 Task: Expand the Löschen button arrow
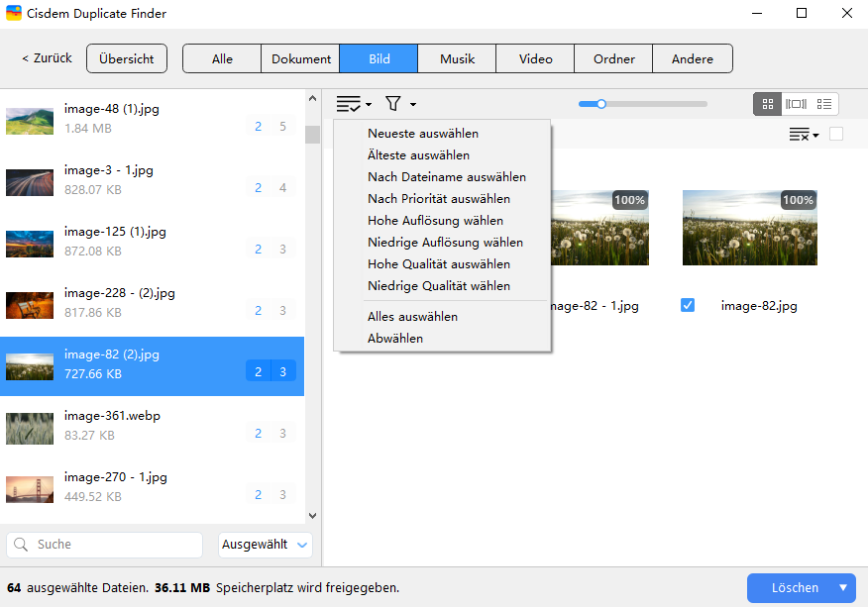tap(843, 587)
